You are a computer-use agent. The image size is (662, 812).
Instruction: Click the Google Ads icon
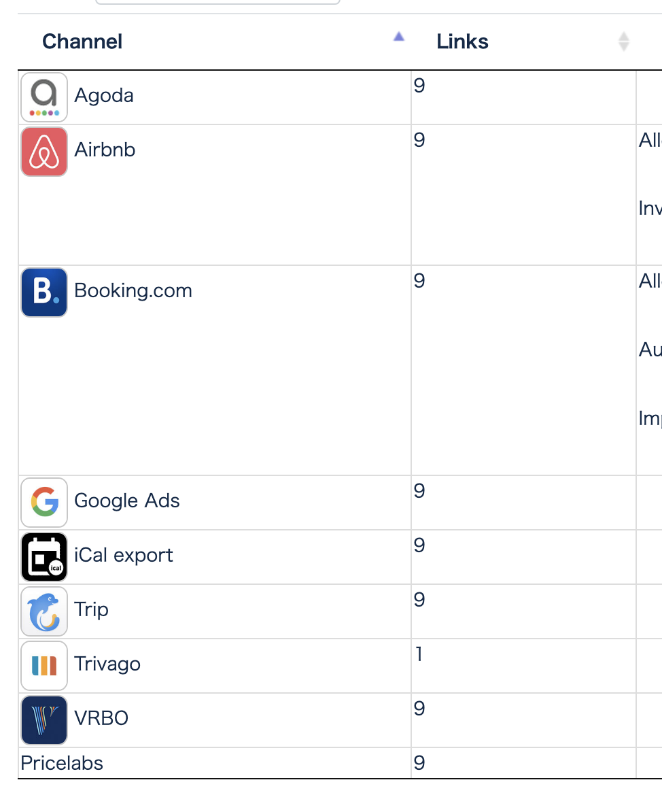pos(43,502)
